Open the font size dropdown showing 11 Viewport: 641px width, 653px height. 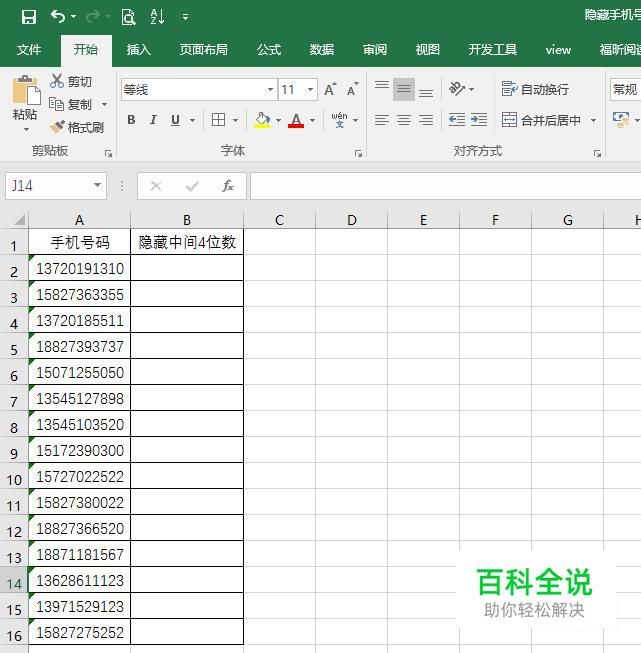[x=310, y=90]
